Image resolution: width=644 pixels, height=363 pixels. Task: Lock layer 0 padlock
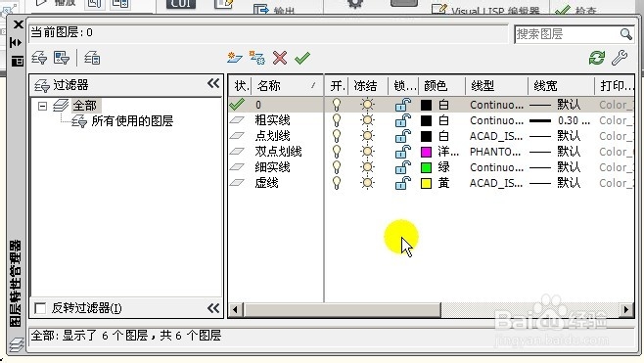coord(403,105)
